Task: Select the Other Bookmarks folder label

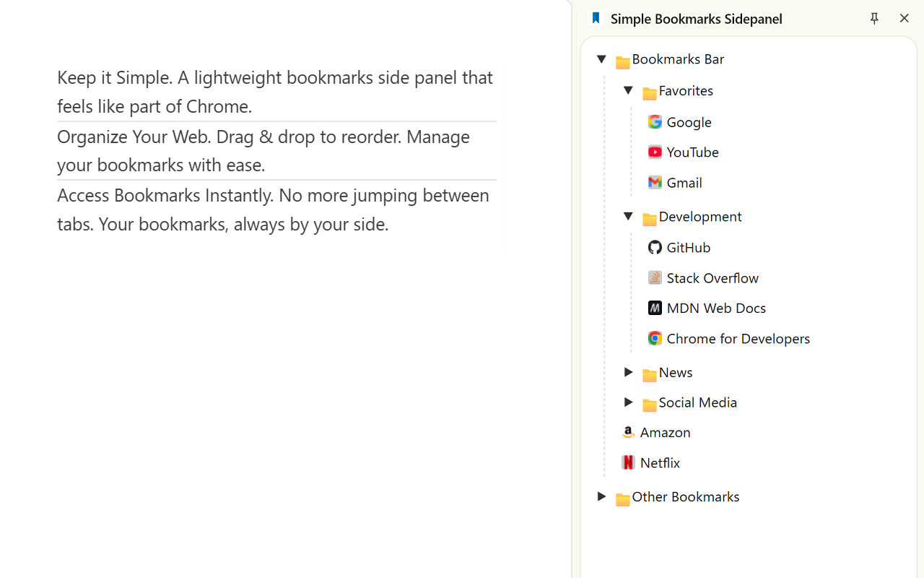Action: coord(686,496)
